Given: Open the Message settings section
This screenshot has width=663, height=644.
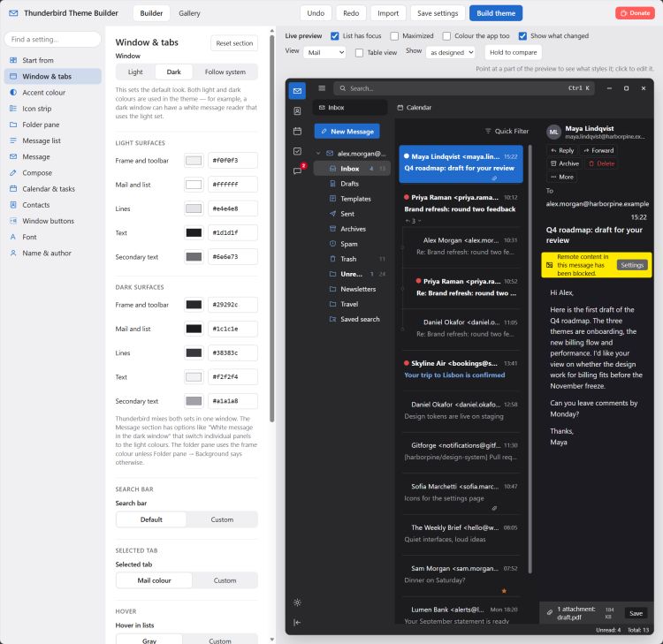Looking at the screenshot, I should (x=52, y=156).
